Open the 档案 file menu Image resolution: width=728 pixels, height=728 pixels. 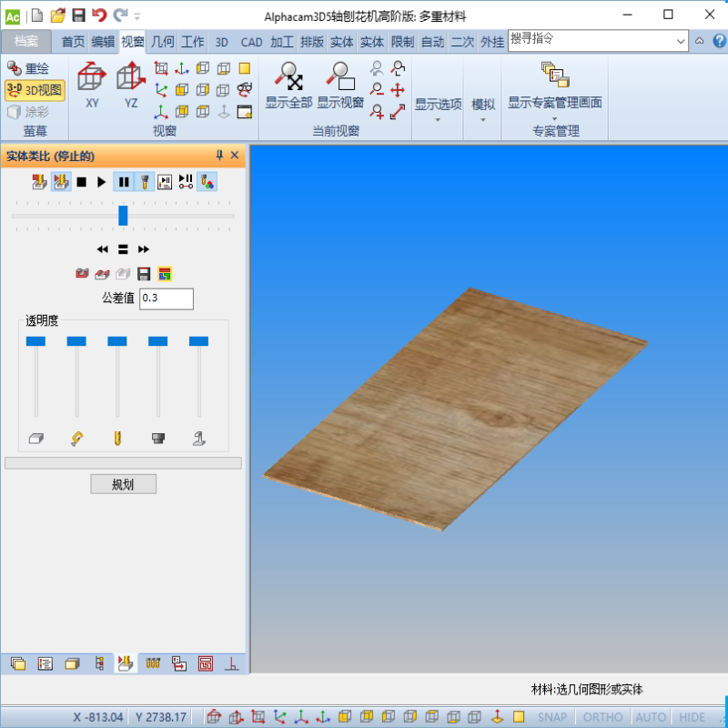pyautogui.click(x=26, y=41)
